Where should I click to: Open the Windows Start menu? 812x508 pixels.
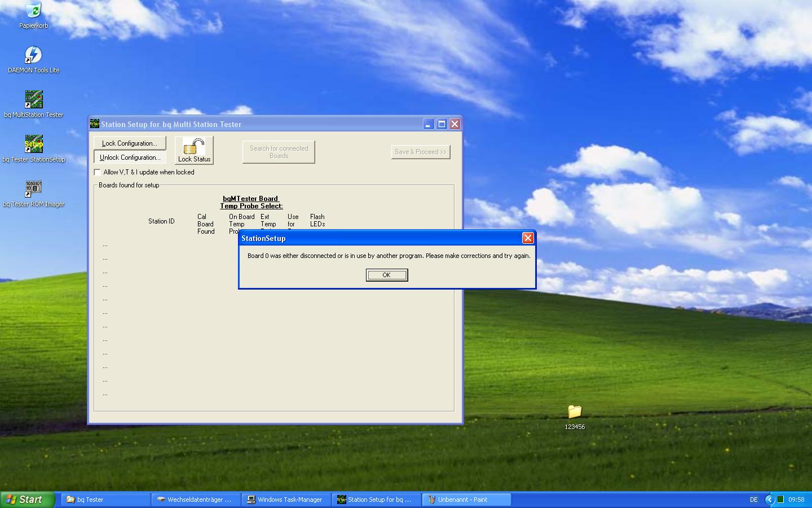coord(28,500)
